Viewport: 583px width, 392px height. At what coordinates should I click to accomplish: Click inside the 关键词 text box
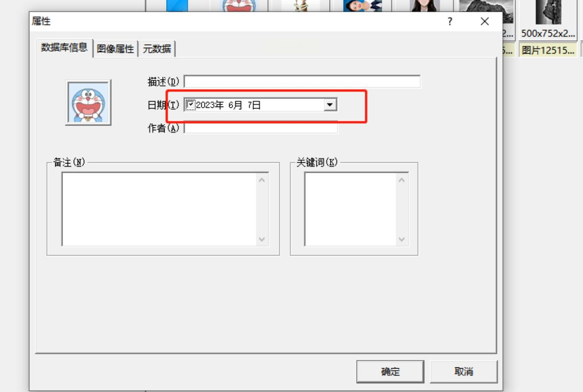tap(350, 209)
